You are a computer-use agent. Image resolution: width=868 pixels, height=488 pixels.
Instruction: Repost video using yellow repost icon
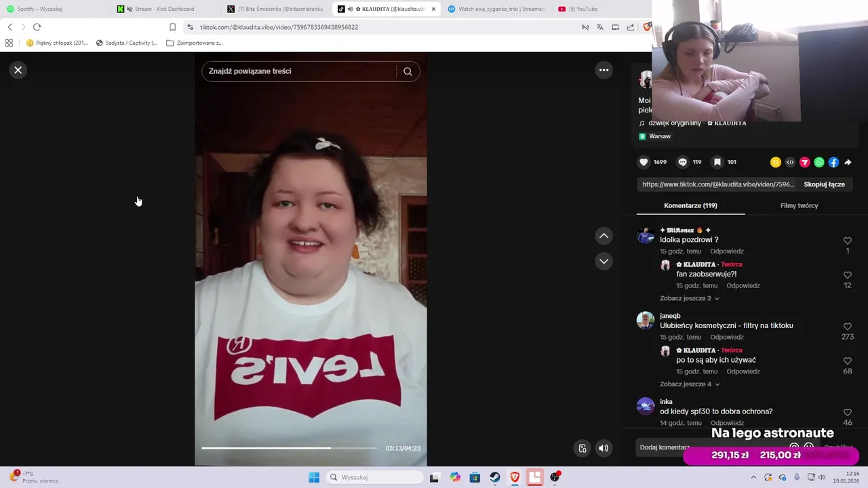(x=776, y=162)
